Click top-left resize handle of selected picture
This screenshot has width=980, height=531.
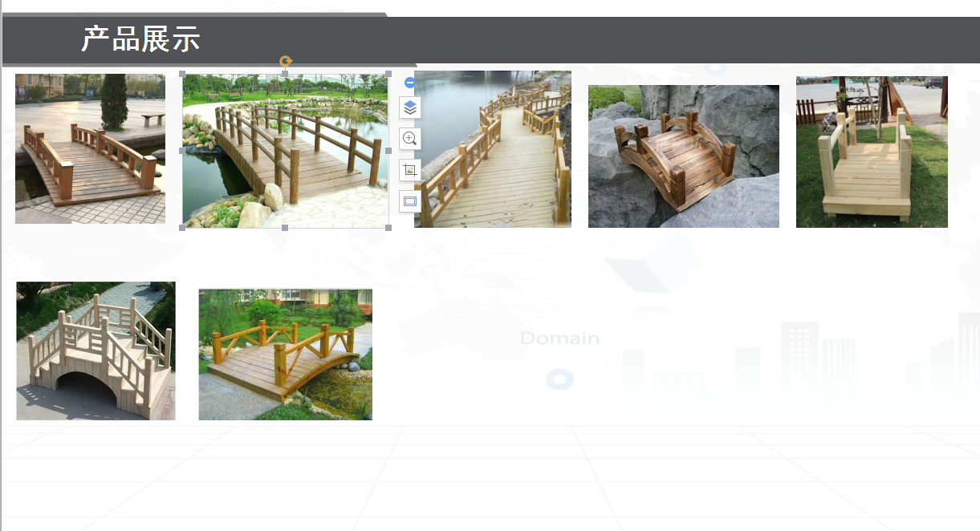[x=182, y=74]
